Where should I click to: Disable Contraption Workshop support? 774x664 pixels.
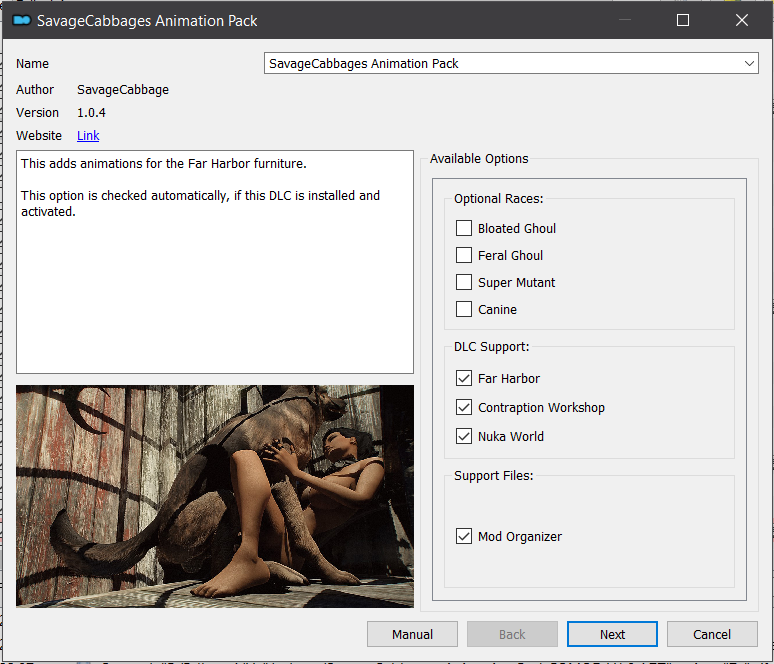click(x=464, y=408)
